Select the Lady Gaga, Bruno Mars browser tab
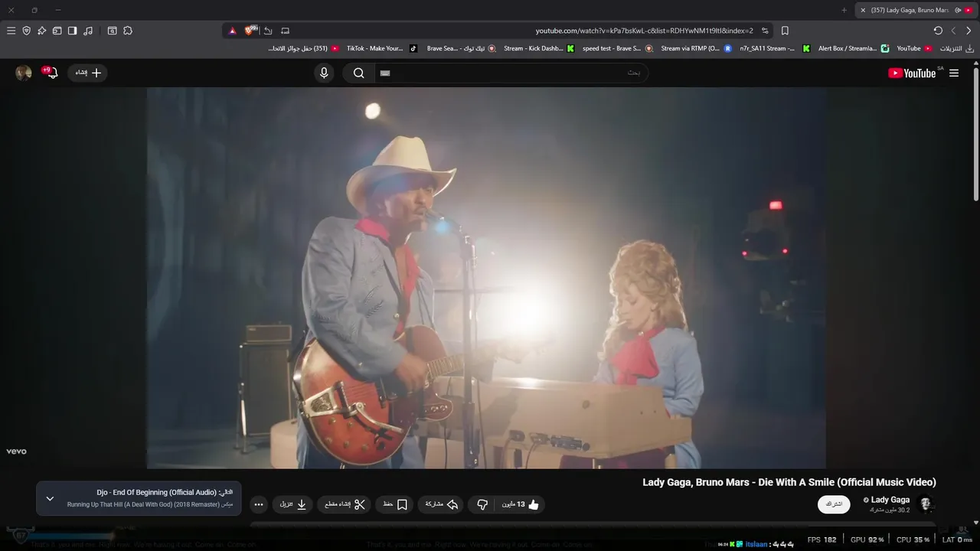 pyautogui.click(x=910, y=10)
